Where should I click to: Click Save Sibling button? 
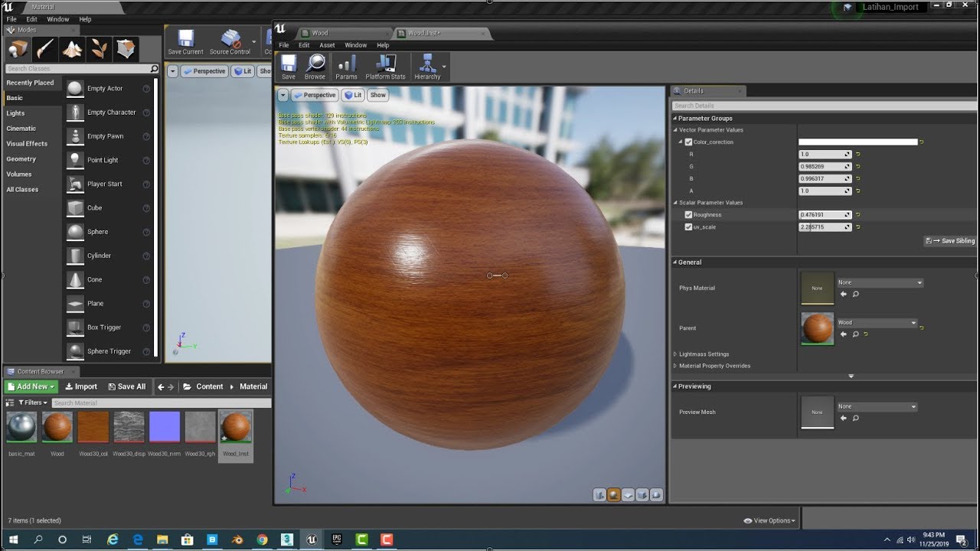950,241
